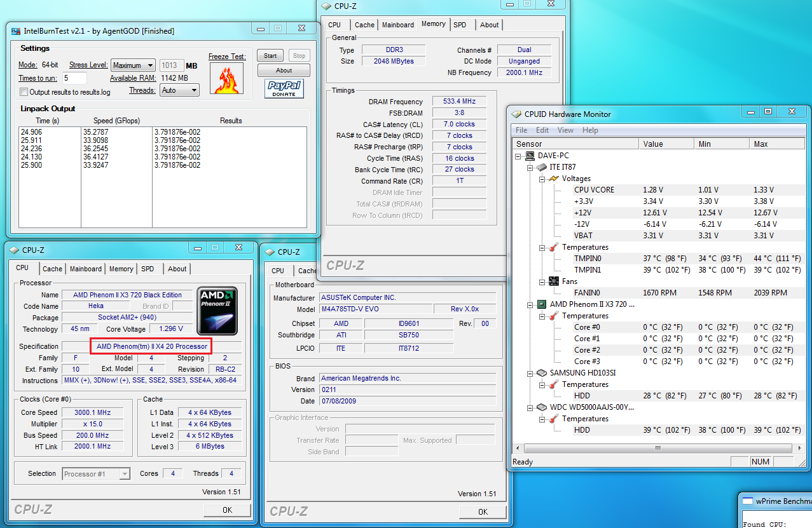Open Cache tab in CPU-Z processor window

[52, 269]
